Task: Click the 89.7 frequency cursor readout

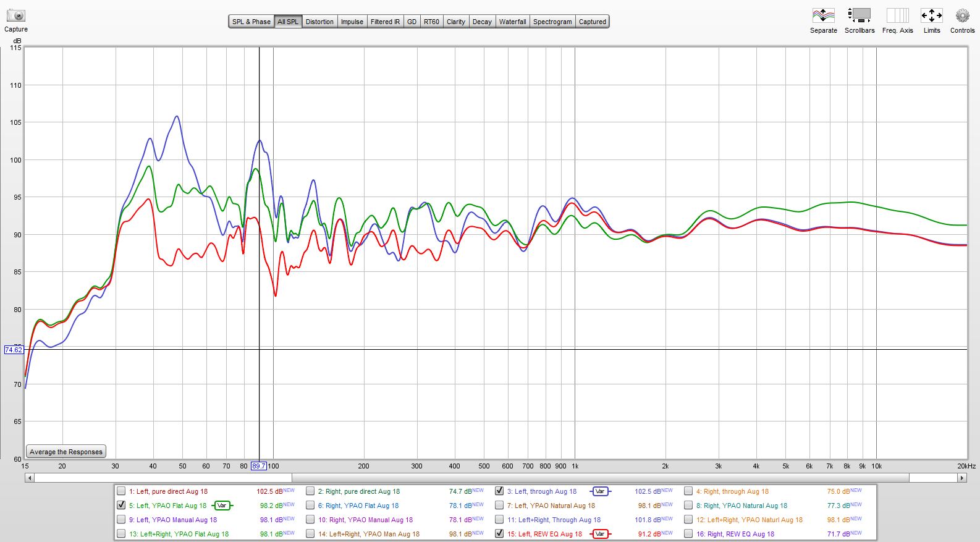Action: (258, 466)
